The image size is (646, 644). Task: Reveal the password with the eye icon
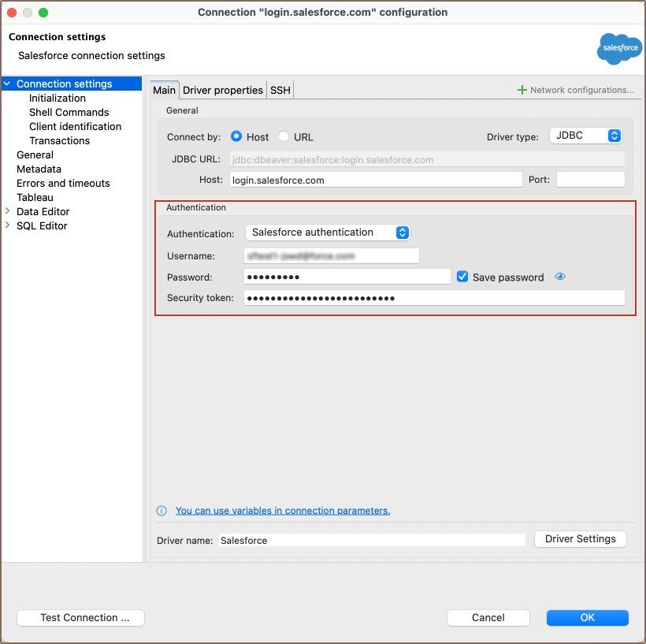[559, 277]
